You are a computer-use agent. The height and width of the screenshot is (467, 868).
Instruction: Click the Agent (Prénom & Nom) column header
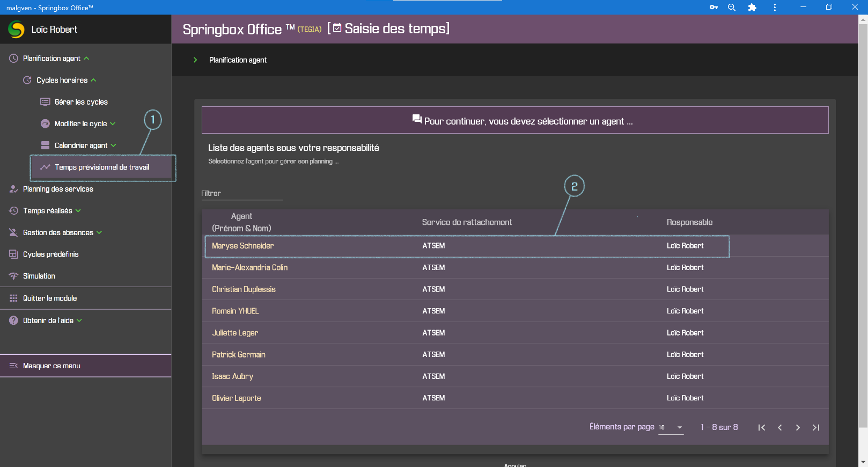(241, 222)
